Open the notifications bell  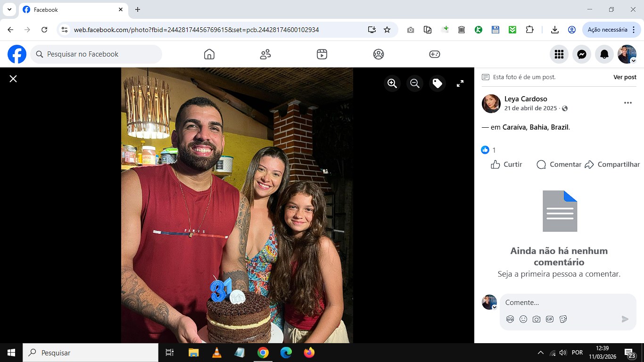point(604,54)
